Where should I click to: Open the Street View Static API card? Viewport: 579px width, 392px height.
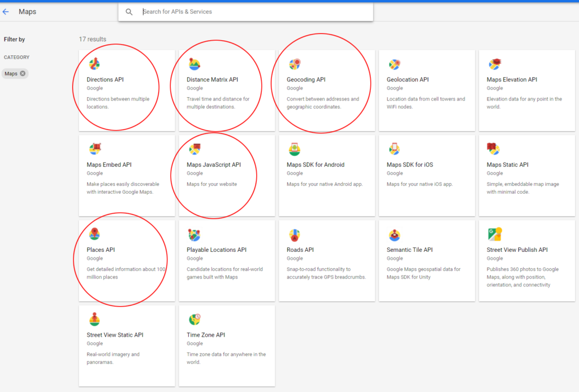[x=126, y=334]
